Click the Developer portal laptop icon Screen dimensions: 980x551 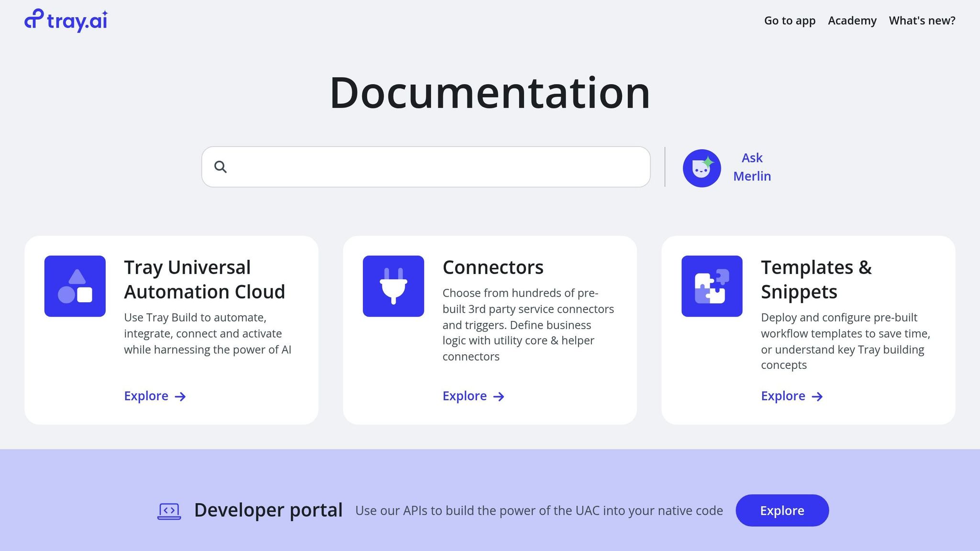[x=169, y=510]
